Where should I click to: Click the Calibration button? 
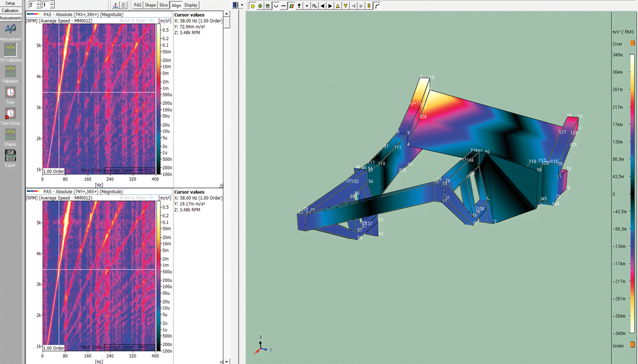click(x=10, y=10)
